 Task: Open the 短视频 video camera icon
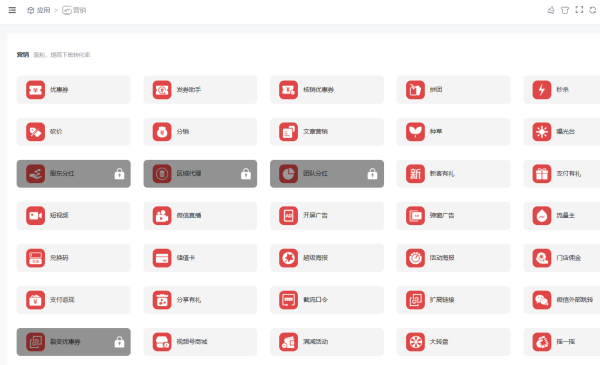tap(35, 216)
